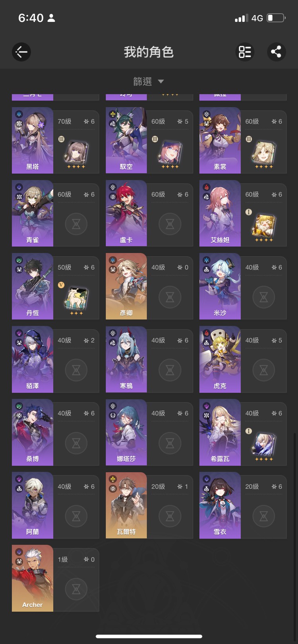Image resolution: width=298 pixels, height=644 pixels.
Task: Switch to list view layout icon
Action: pos(245,52)
